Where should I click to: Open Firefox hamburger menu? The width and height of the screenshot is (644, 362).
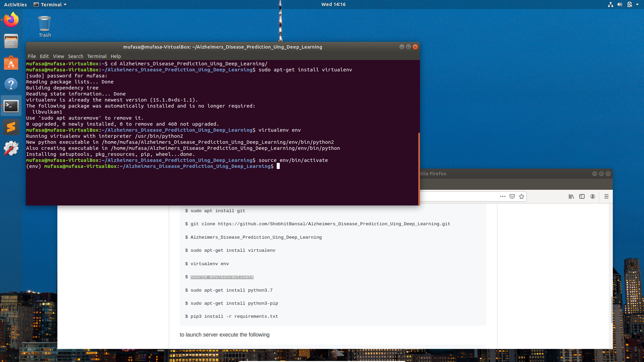coord(606,197)
